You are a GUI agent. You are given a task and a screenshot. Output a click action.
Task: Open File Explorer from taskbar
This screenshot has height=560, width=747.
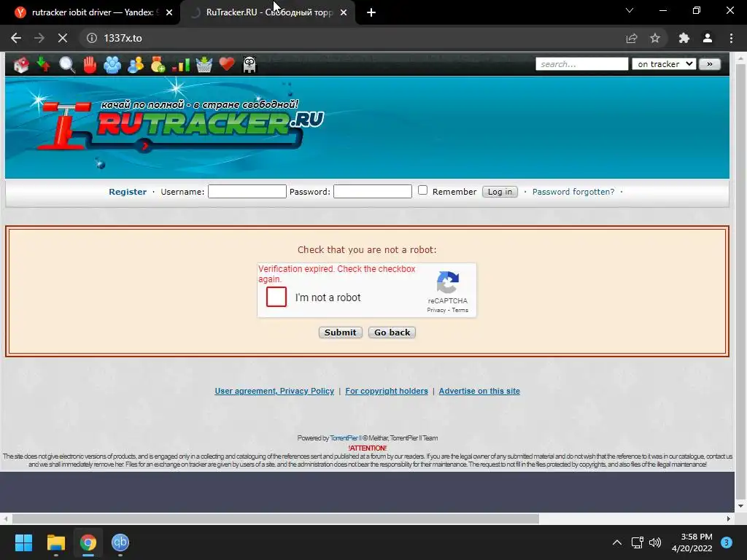(55, 542)
